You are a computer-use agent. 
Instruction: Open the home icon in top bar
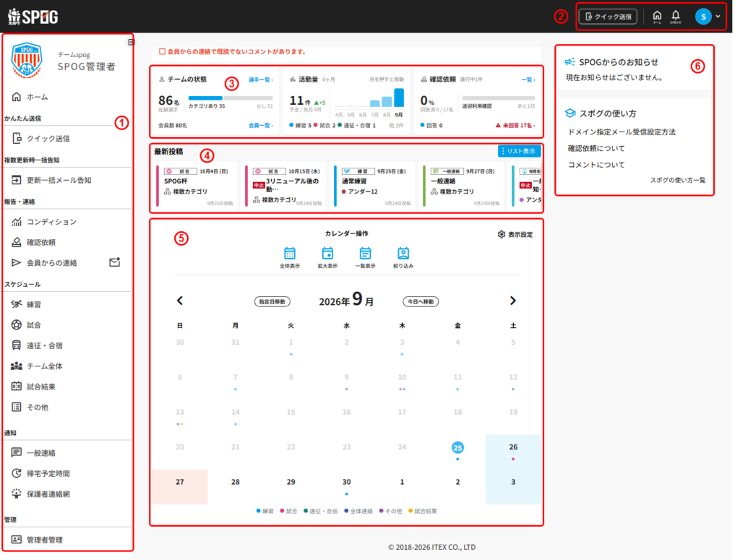[x=656, y=17]
